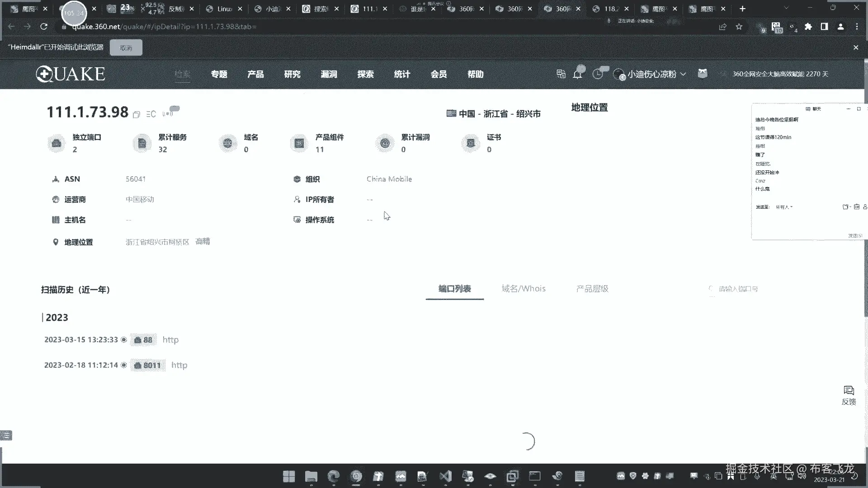The image size is (868, 488).
Task: Copy the IP address with the copy icon
Action: (137, 115)
